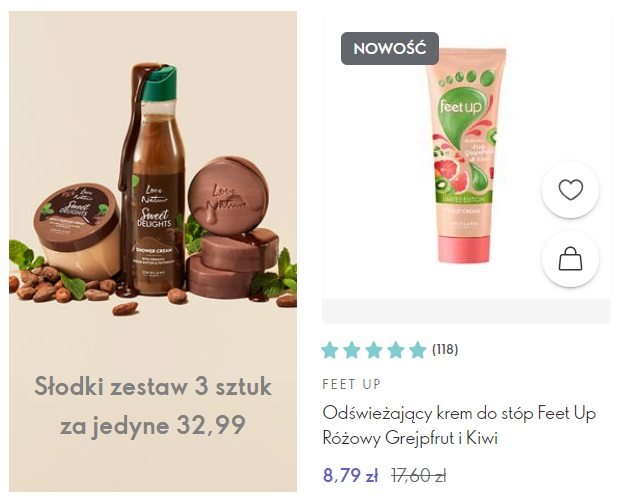Open the FEET UP brand link
Screen dimensions: 622x504
pos(352,384)
